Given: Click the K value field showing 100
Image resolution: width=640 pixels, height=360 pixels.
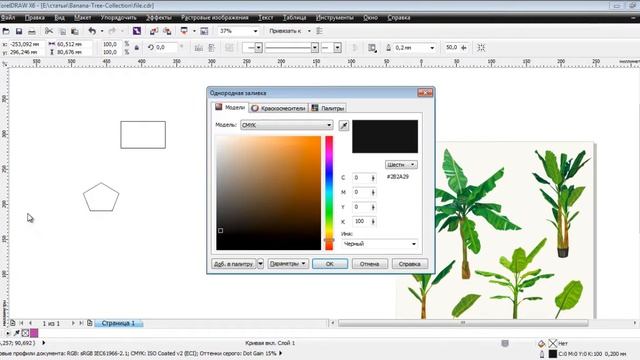Looking at the screenshot, I should [x=361, y=222].
